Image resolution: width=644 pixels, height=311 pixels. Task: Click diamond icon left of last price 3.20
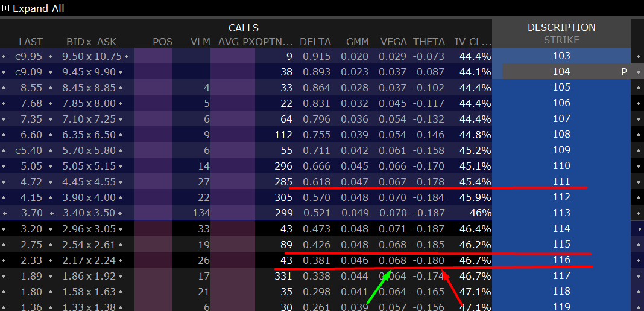5,229
